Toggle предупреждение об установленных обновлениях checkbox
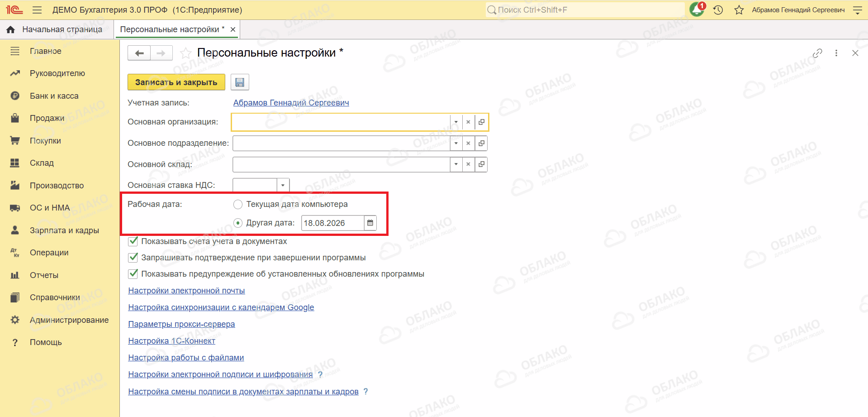868x417 pixels. 133,274
